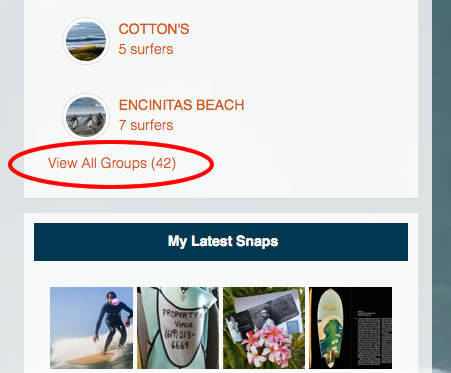
Task: Click the number 42 in groups link
Action: 163,163
